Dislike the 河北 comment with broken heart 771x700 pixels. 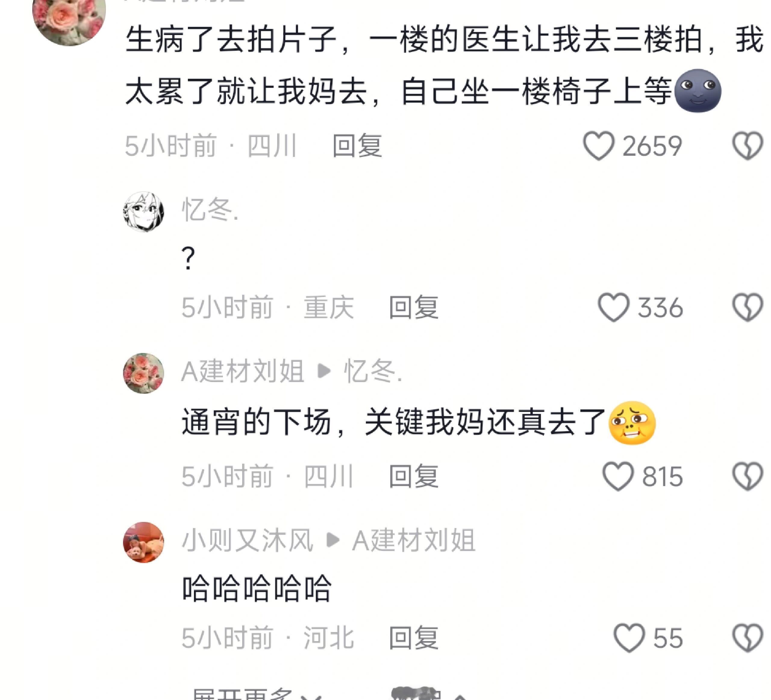(748, 638)
